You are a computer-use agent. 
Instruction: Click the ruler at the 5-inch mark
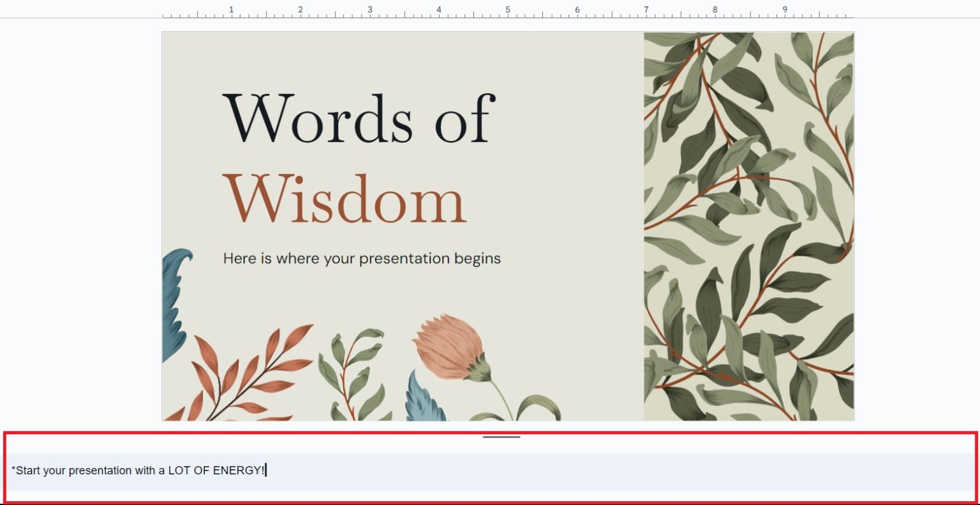click(509, 10)
